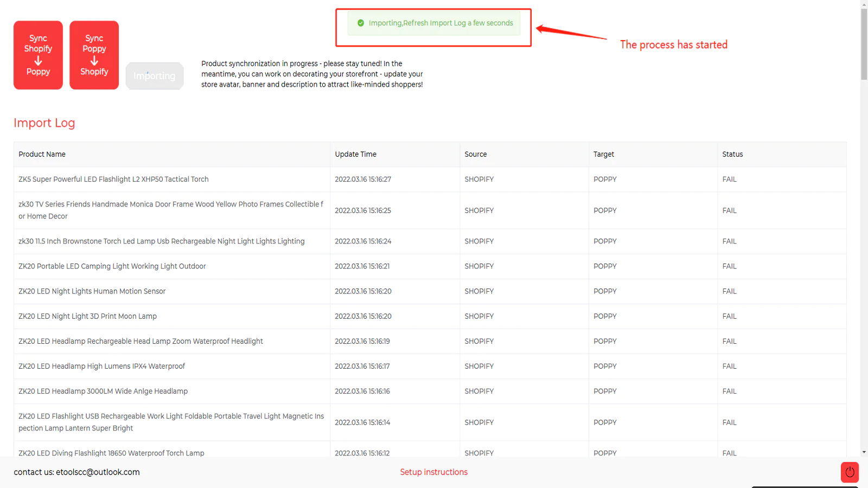
Task: Click the scrollbar down arrow
Action: coord(864,452)
